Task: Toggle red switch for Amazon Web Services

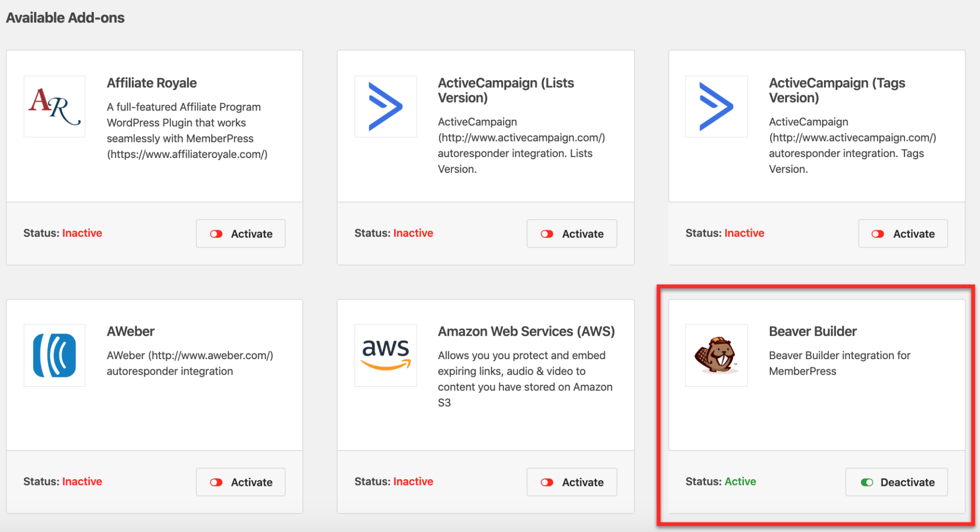Action: pos(547,482)
